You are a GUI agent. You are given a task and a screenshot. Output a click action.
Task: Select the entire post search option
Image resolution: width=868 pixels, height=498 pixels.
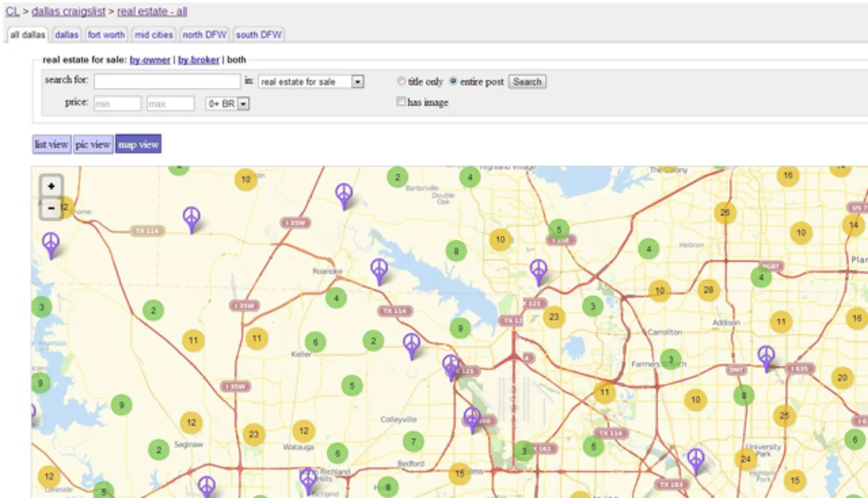(x=453, y=81)
